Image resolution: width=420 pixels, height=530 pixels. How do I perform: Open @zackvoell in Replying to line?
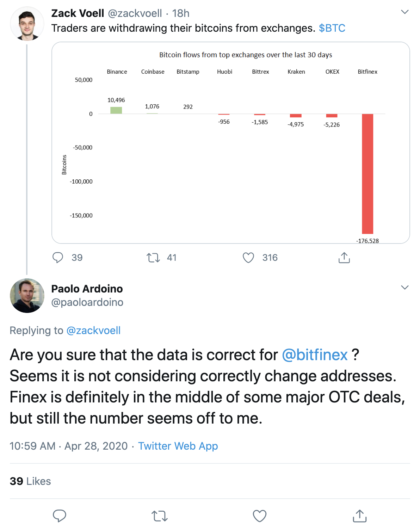pos(93,331)
